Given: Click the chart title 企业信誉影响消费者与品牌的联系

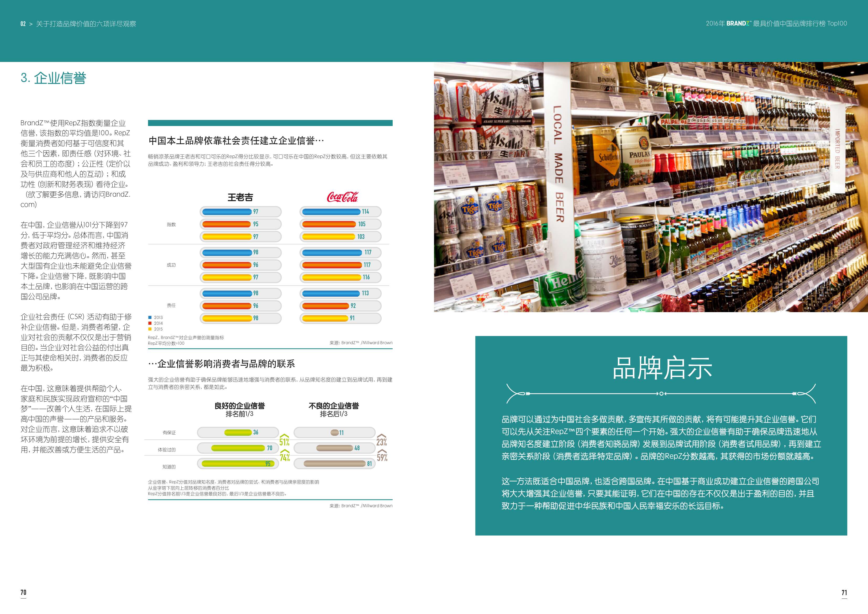Looking at the screenshot, I should pyautogui.click(x=222, y=364).
